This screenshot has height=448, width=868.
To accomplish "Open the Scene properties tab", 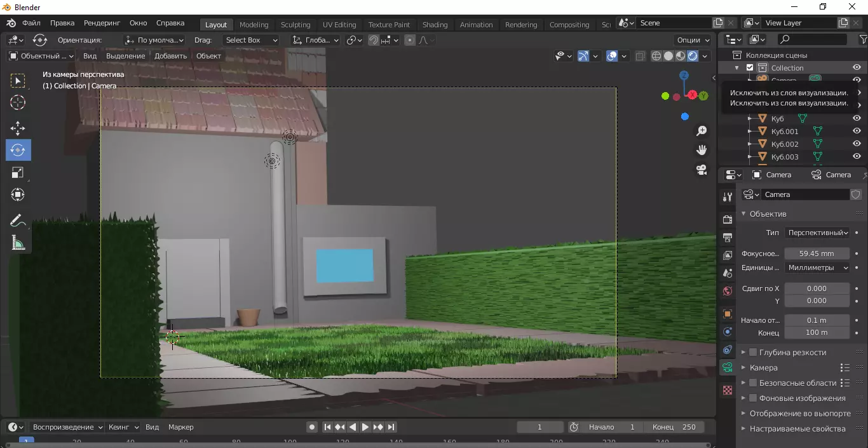I will tap(728, 273).
